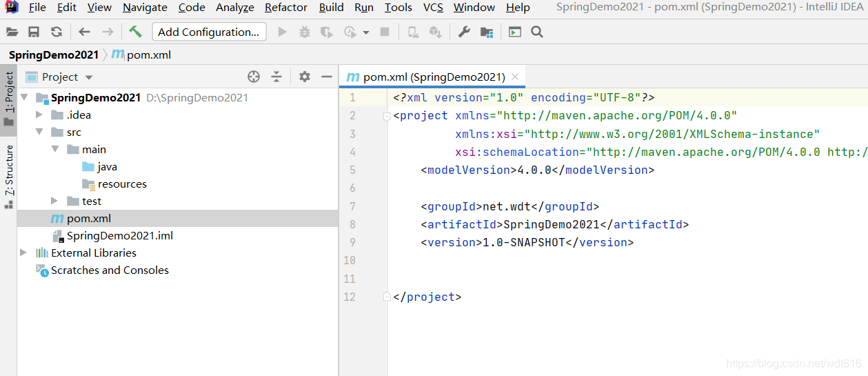This screenshot has width=868, height=376.
Task: Click the Run with Coverage icon
Action: coord(327,32)
